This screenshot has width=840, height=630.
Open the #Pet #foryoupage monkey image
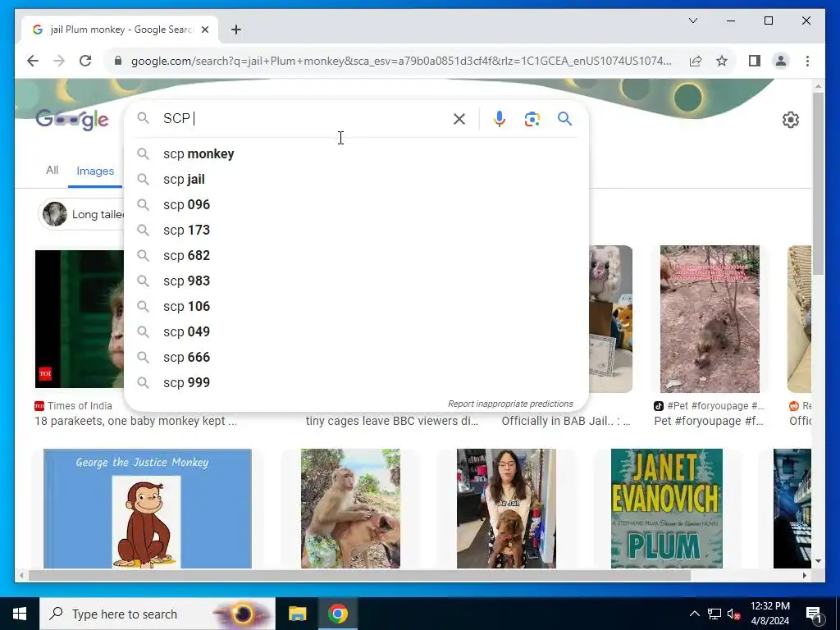tap(710, 319)
